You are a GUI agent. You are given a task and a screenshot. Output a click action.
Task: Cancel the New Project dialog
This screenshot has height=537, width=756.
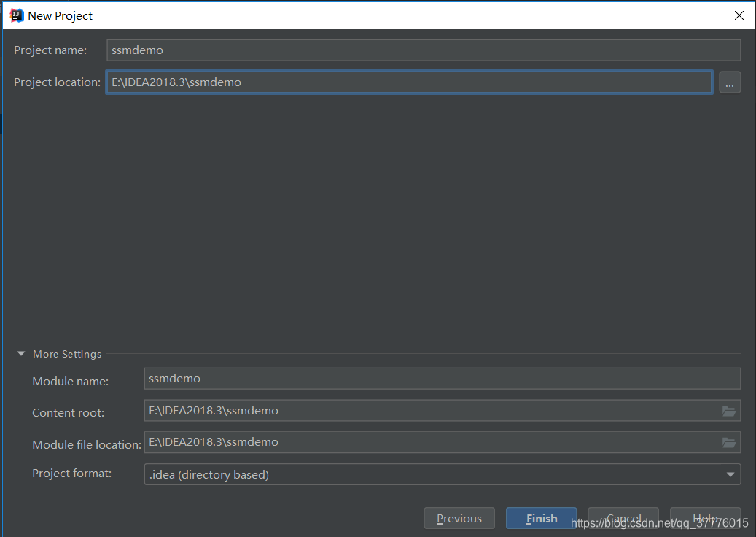point(623,518)
